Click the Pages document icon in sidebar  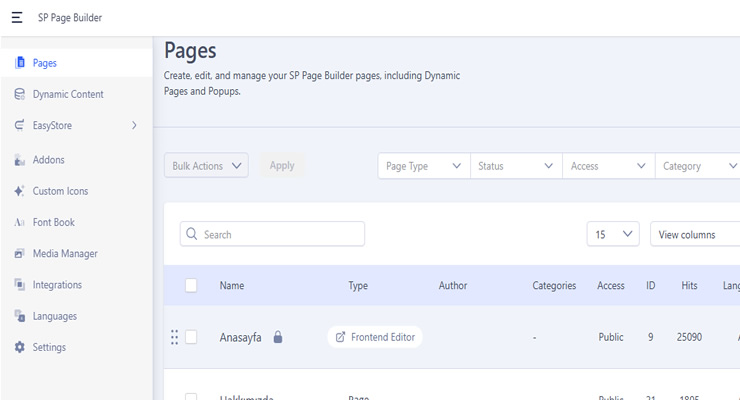pyautogui.click(x=19, y=63)
